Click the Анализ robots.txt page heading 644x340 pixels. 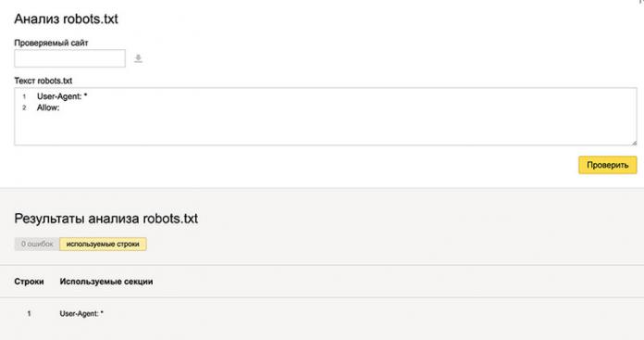(66, 19)
